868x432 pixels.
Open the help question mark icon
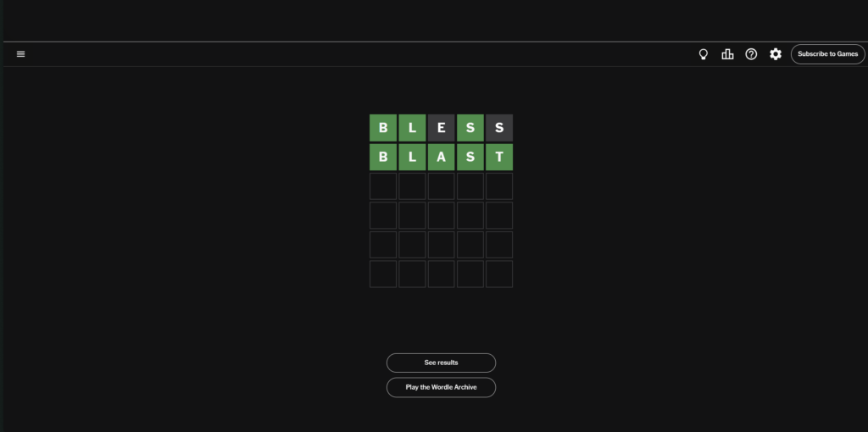click(x=751, y=54)
